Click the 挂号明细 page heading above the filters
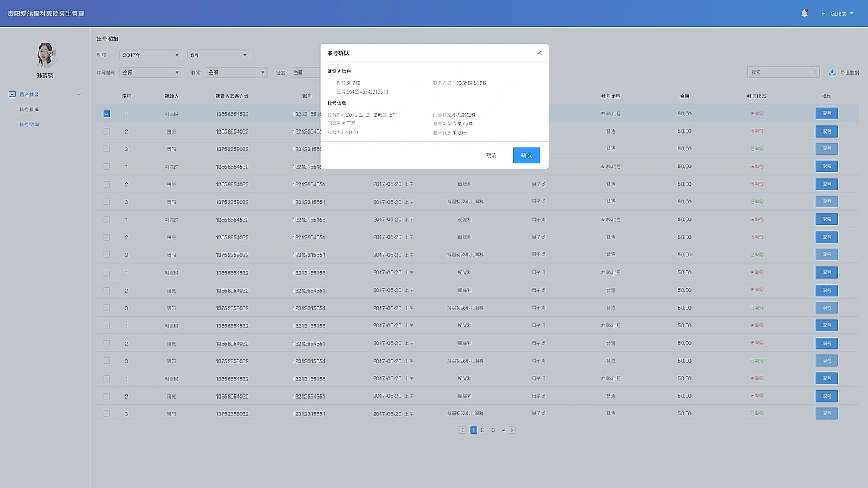 (107, 39)
